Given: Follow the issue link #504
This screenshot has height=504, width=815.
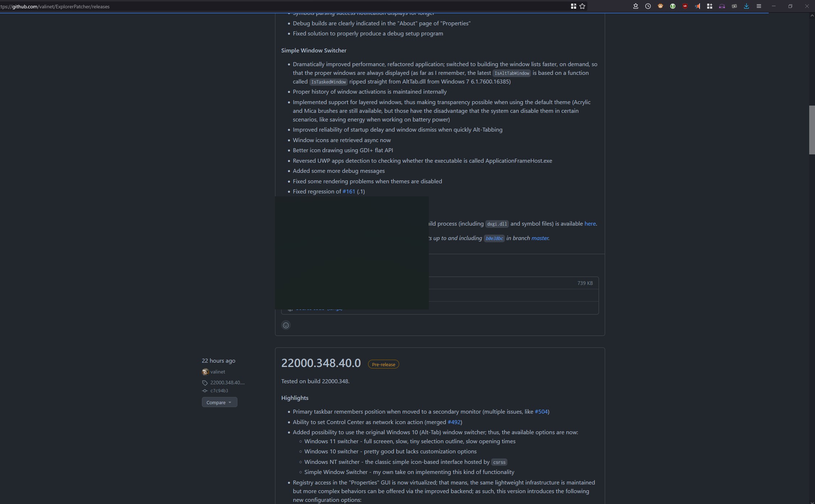Looking at the screenshot, I should point(541,411).
